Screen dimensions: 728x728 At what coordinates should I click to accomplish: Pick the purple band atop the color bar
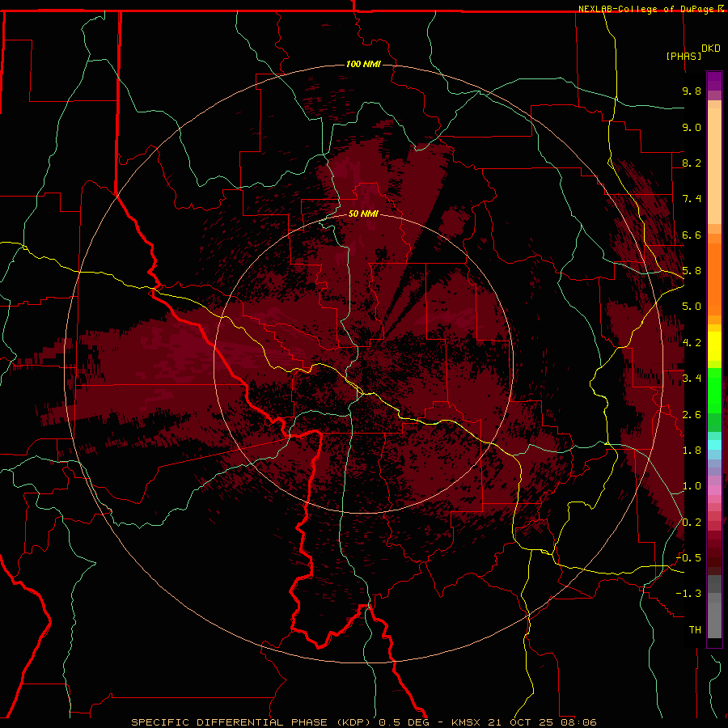(x=714, y=81)
